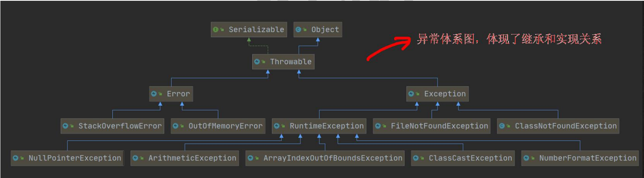Select the OutOfMemoryError node
The height and width of the screenshot is (178, 644).
click(x=218, y=126)
